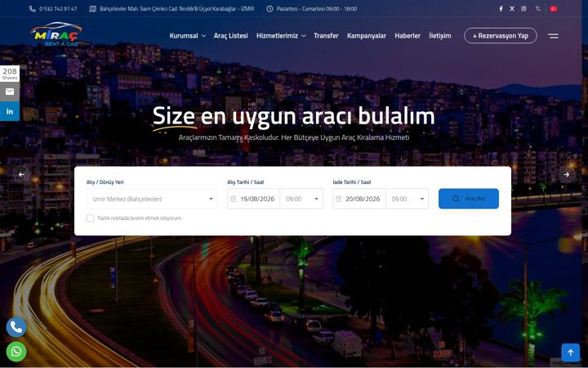Click the pickup date field 19/08/2026
This screenshot has height=368, width=588.
(253, 199)
